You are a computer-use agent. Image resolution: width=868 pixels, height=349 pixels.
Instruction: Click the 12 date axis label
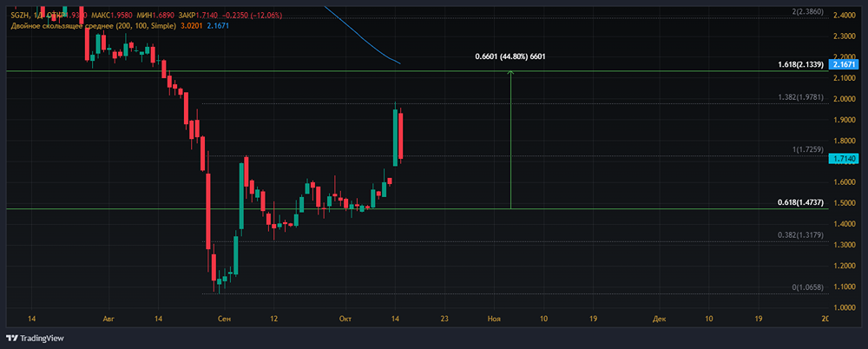point(274,319)
